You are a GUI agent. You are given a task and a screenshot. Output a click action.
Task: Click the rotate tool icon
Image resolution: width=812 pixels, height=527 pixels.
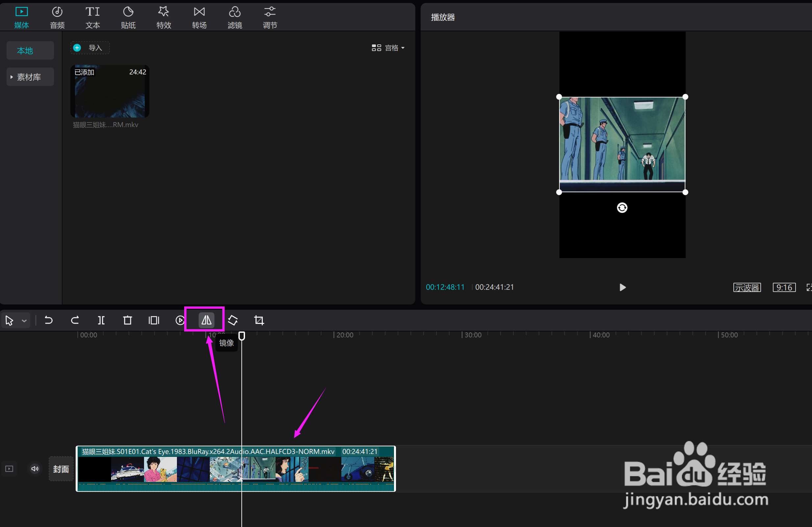click(x=233, y=320)
